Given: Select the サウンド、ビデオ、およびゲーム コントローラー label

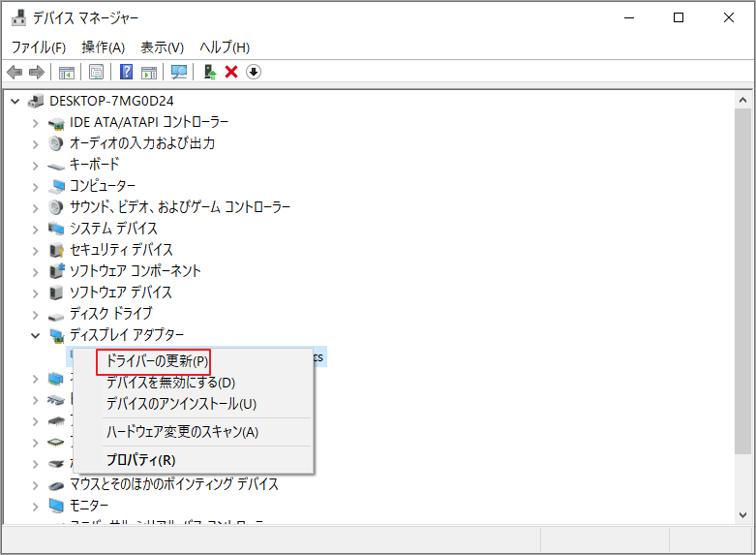Looking at the screenshot, I should click(180, 207).
